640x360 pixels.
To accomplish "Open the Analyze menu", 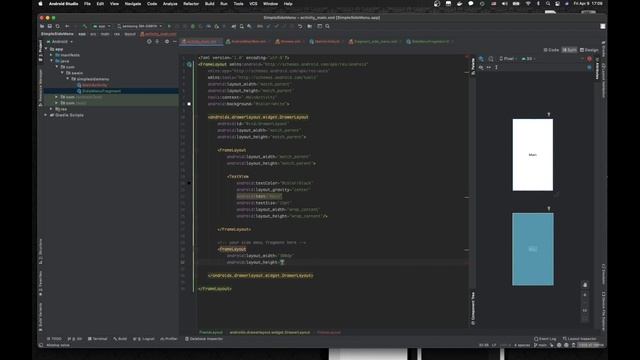I will click(x=170, y=4).
